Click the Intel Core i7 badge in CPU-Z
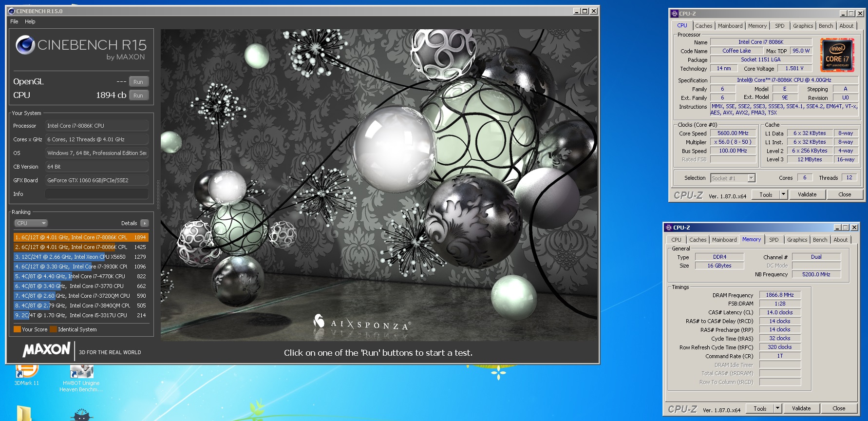The image size is (868, 421). (x=837, y=56)
